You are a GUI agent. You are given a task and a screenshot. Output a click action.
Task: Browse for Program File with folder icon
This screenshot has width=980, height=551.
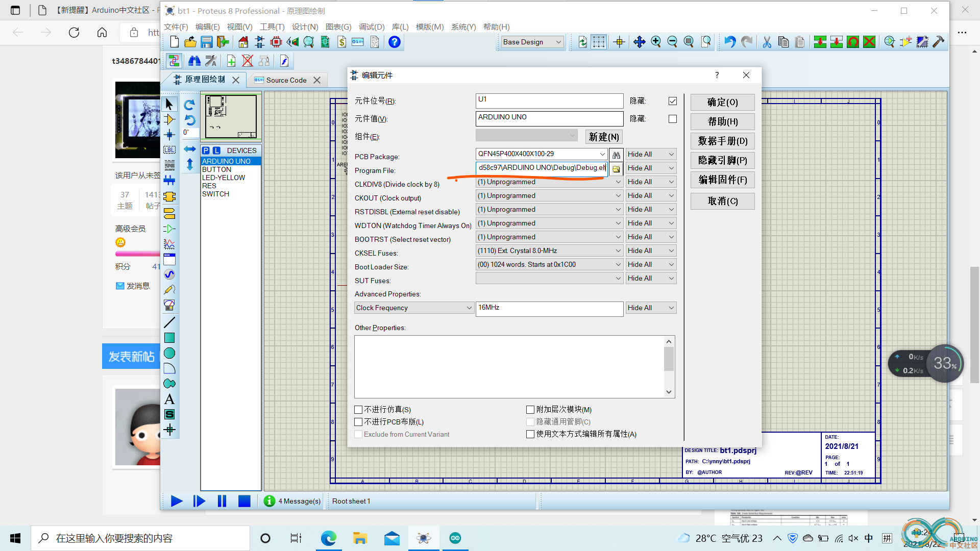[616, 168]
